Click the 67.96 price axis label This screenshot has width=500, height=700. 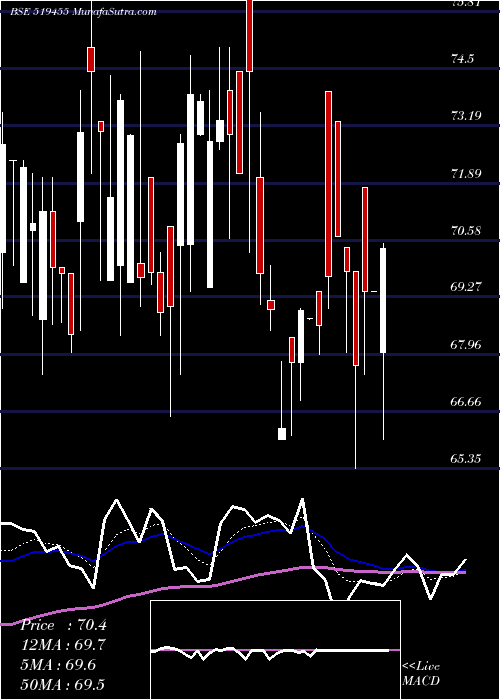pyautogui.click(x=466, y=344)
